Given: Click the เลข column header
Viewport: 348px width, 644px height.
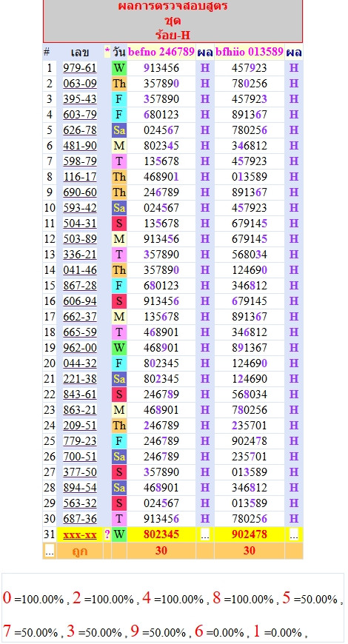Looking at the screenshot, I should coord(80,52).
